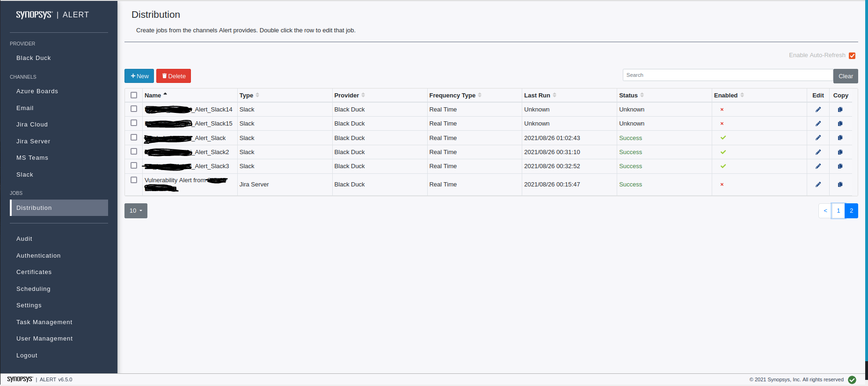
Task: Click the disabled X mark for Alert_Slack14
Action: tap(722, 110)
